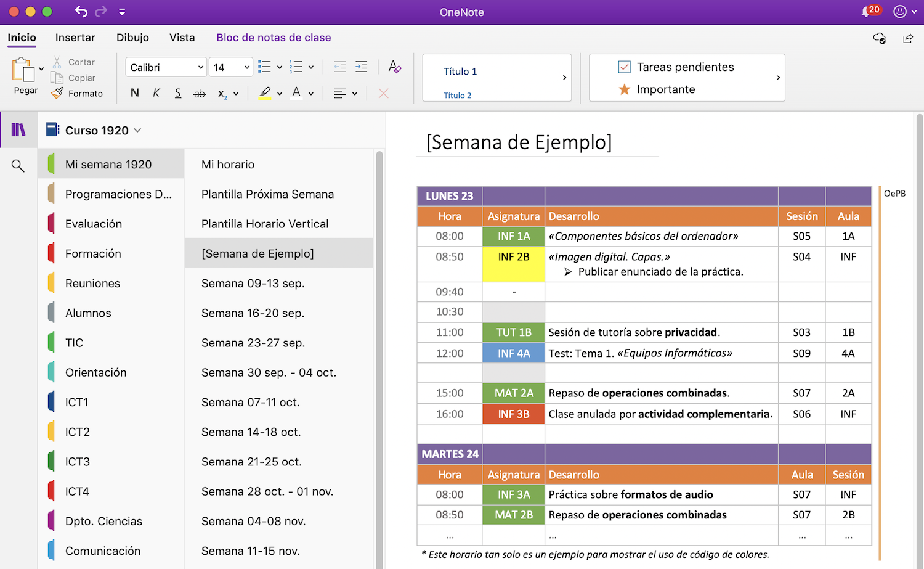Select the Mi semana 1920 section
Image resolution: width=924 pixels, height=569 pixels.
click(x=111, y=165)
